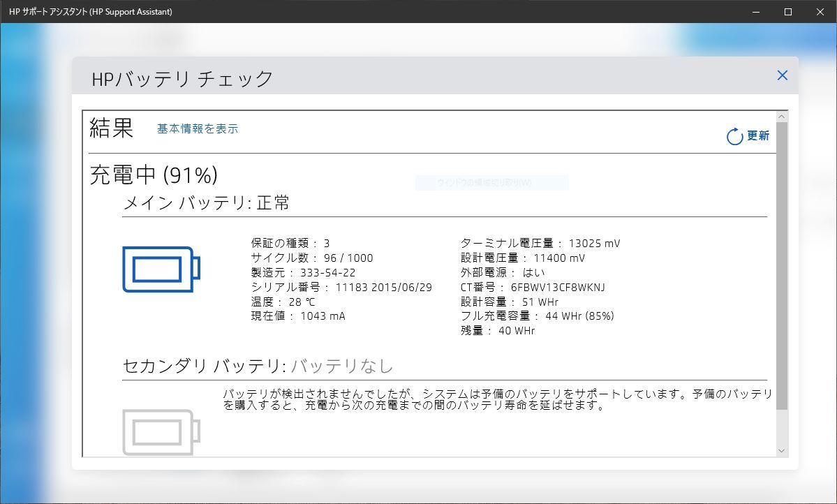The image size is (837, 504).
Task: Click the メイン バッテリ: 正常 heading
Action: pyautogui.click(x=207, y=203)
